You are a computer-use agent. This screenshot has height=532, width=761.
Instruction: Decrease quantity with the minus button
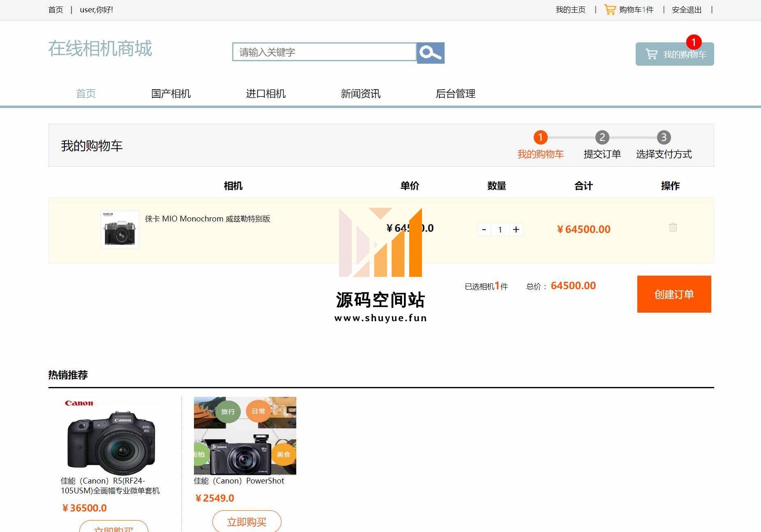[484, 229]
